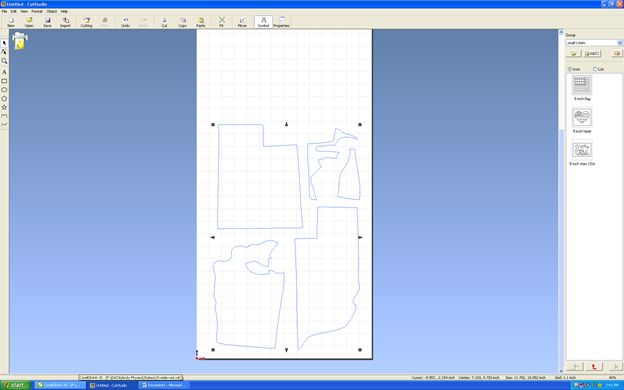624x390 pixels.
Task: Open the Windows Start menu
Action: click(16, 385)
